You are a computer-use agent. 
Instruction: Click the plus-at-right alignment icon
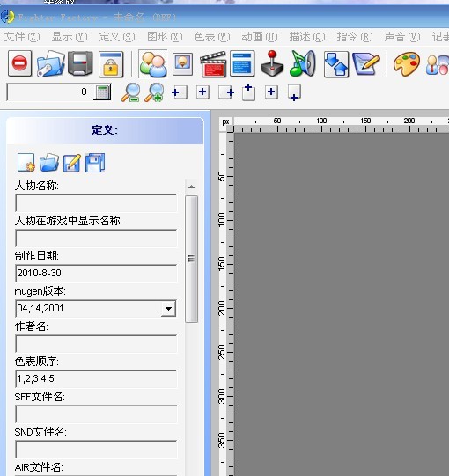(226, 92)
